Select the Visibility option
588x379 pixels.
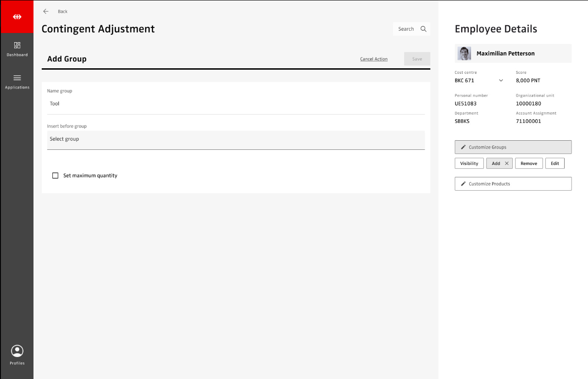pos(469,163)
